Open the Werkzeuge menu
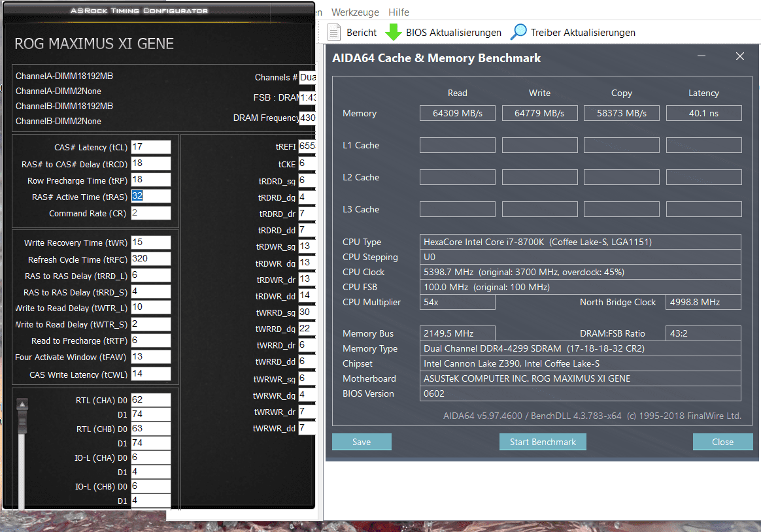Image resolution: width=761 pixels, height=532 pixels. (x=355, y=12)
